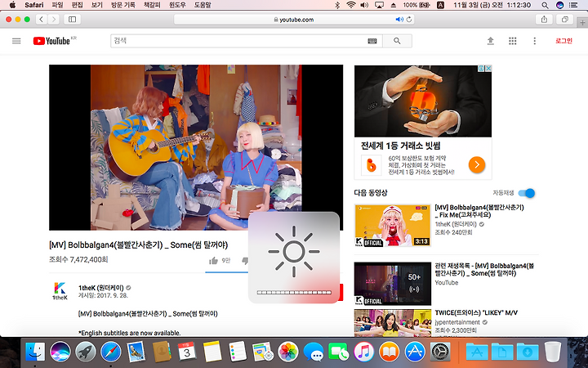Image resolution: width=588 pixels, height=368 pixels.
Task: Open YouTube settings three-dot menu
Action: 534,41
